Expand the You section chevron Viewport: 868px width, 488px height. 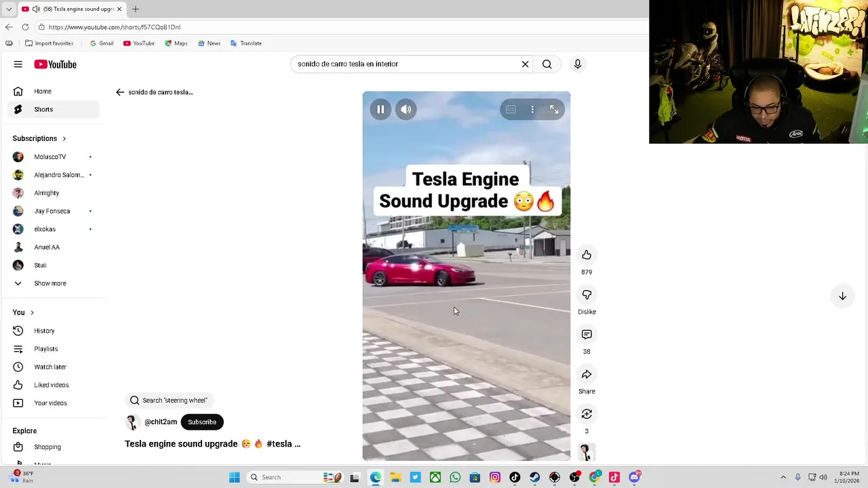click(32, 312)
